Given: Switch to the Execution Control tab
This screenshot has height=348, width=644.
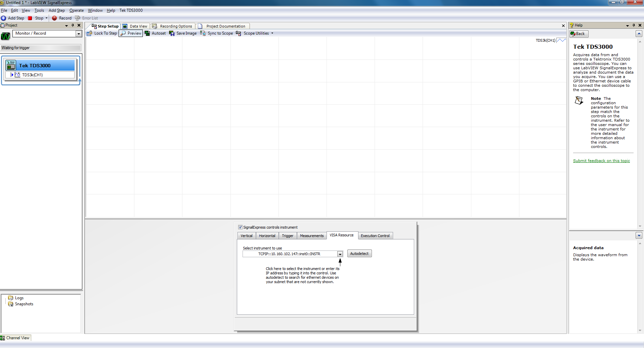Looking at the screenshot, I should click(x=375, y=236).
